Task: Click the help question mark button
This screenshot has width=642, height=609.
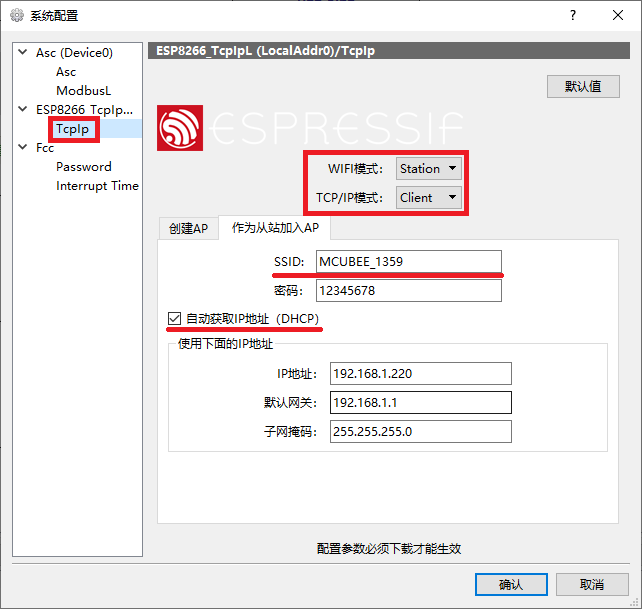Action: click(573, 15)
